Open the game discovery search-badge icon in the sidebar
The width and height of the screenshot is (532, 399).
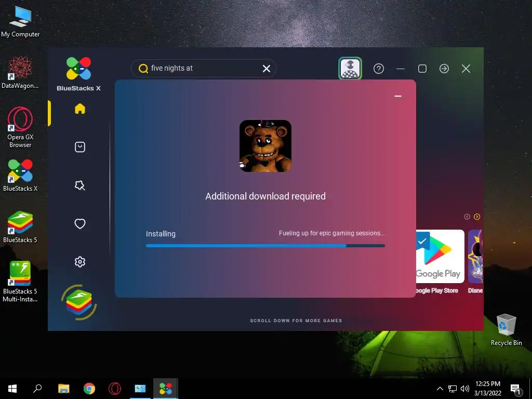tap(80, 185)
